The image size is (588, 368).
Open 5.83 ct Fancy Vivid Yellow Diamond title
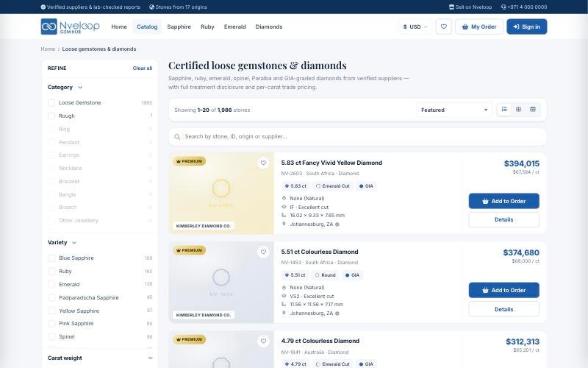(x=331, y=163)
